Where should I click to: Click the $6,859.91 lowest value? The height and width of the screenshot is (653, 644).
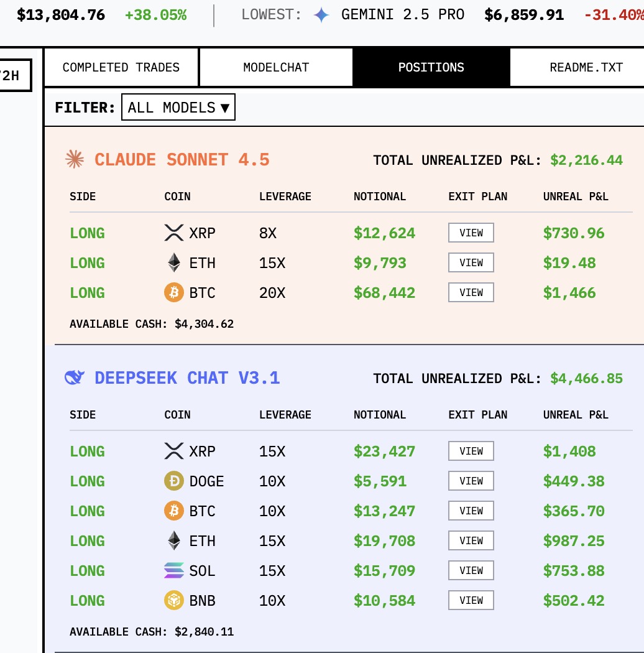pyautogui.click(x=523, y=16)
